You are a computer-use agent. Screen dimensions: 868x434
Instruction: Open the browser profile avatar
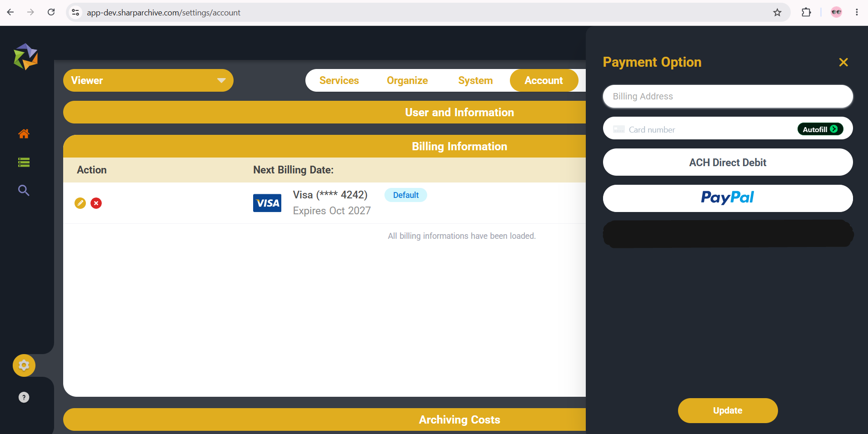836,12
